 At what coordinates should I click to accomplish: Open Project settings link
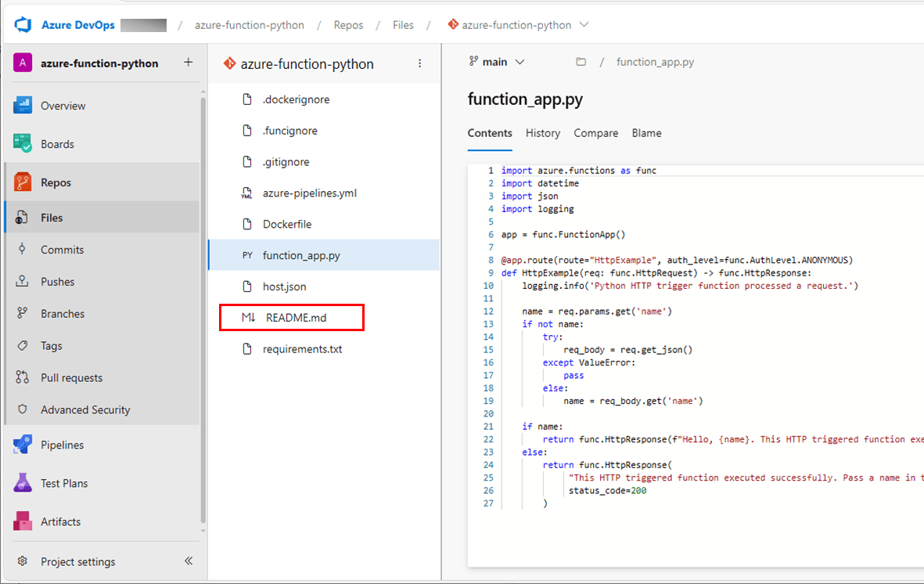click(77, 561)
